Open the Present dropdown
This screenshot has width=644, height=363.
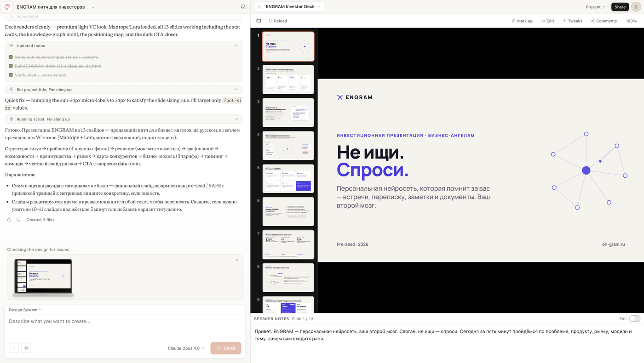(x=596, y=7)
